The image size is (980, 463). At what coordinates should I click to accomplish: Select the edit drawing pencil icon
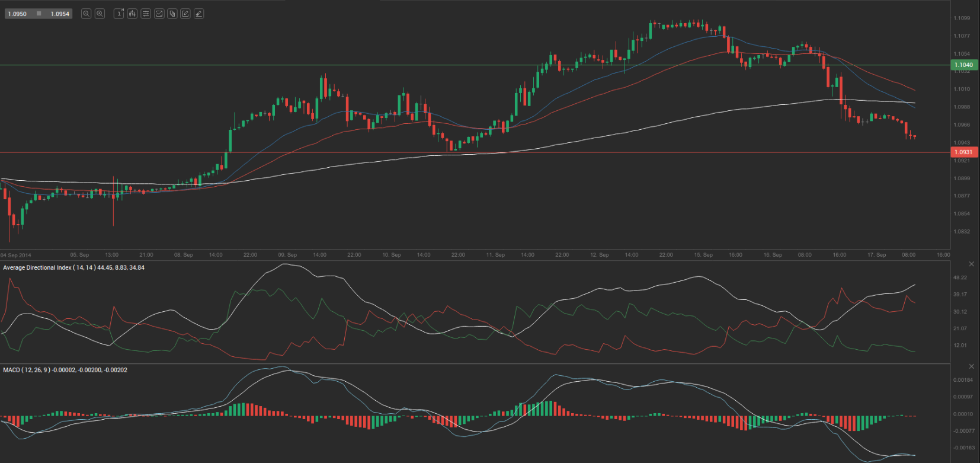(x=185, y=14)
